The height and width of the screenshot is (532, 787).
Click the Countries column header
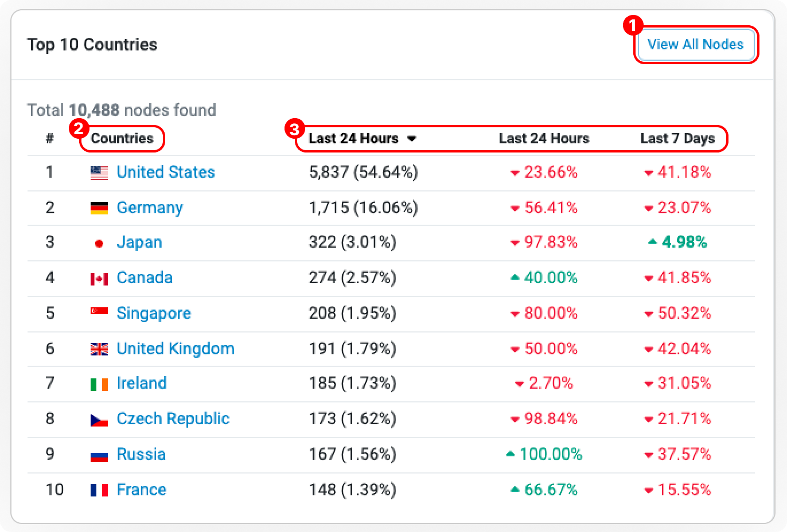pyautogui.click(x=122, y=138)
